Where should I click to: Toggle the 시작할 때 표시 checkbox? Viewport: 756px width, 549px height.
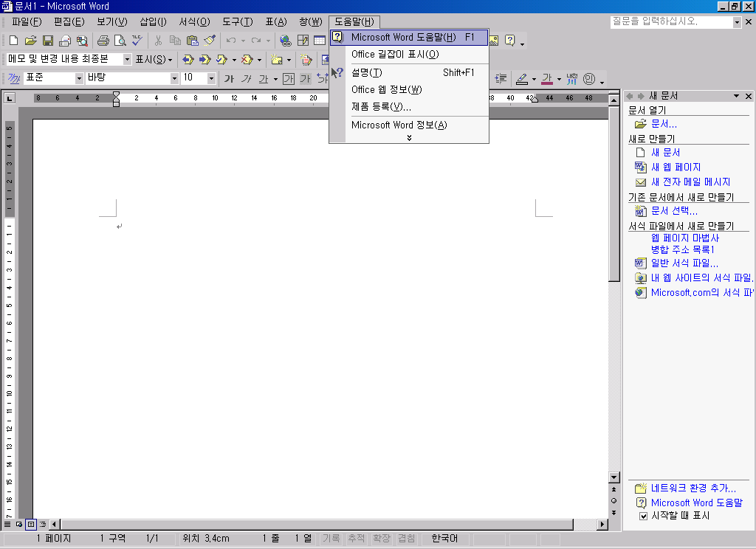click(x=643, y=517)
